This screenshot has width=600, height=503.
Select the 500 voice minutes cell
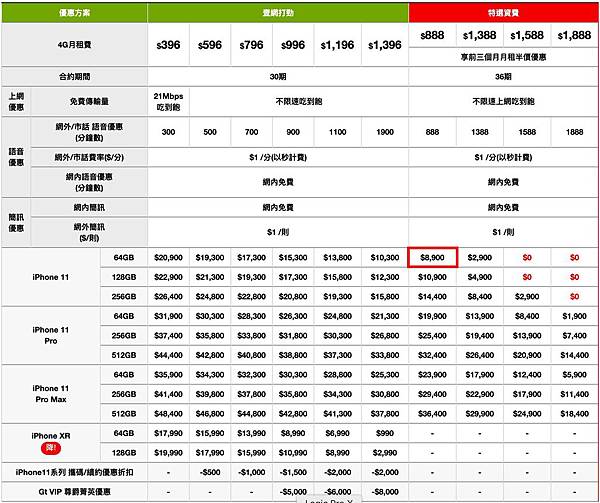click(210, 132)
